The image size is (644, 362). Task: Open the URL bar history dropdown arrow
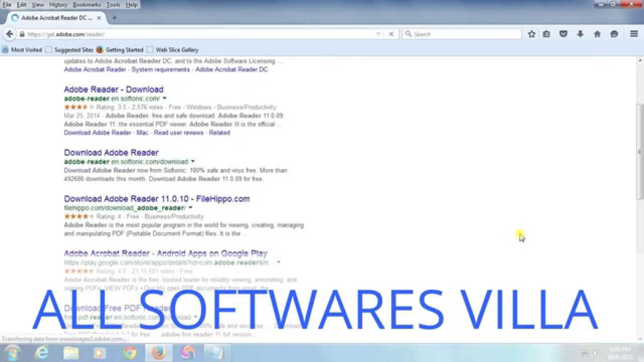point(379,34)
